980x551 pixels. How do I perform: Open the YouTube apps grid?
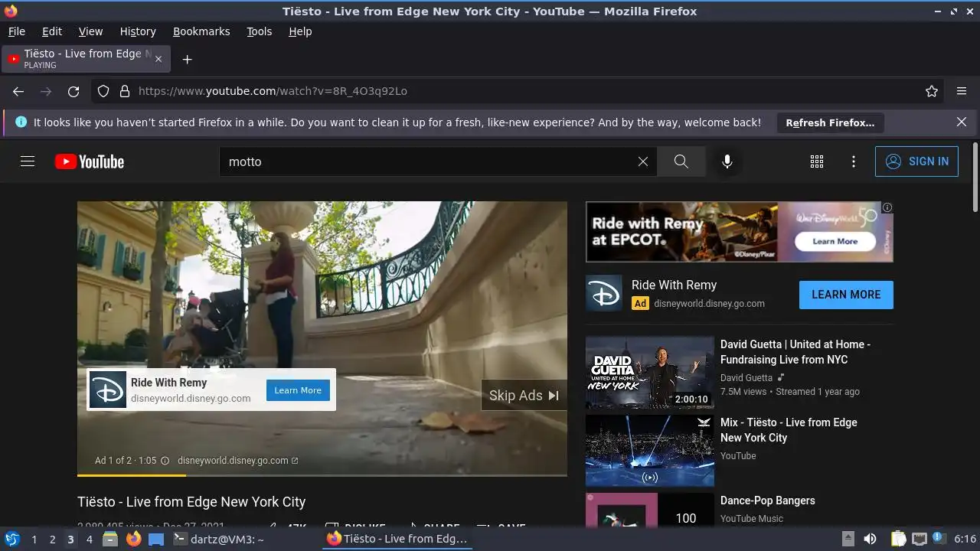pos(817,161)
